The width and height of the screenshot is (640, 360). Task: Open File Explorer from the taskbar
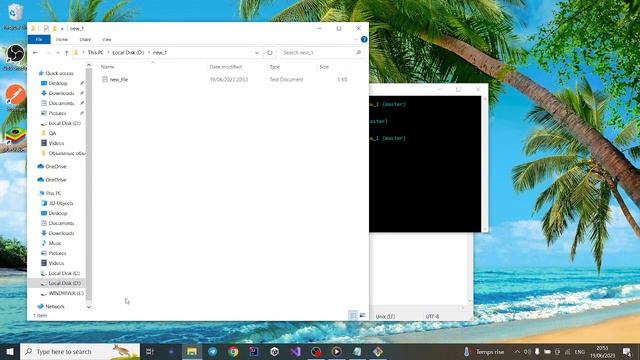pos(192,351)
